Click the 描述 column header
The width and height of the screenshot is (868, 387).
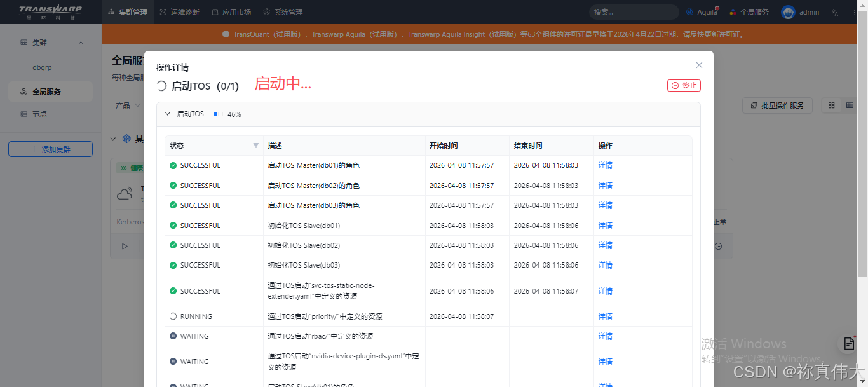pos(344,146)
